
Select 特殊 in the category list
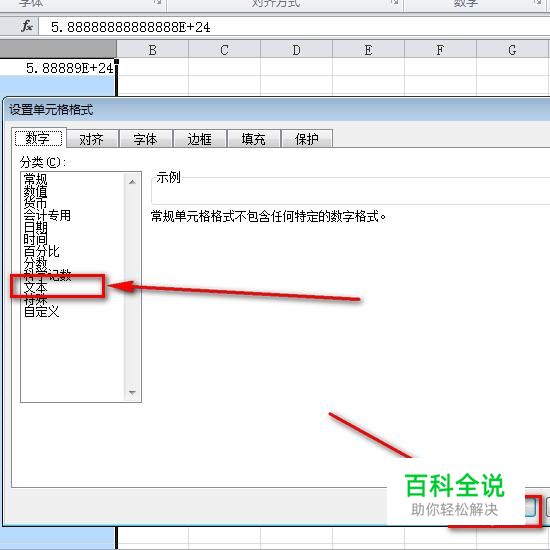(x=35, y=299)
